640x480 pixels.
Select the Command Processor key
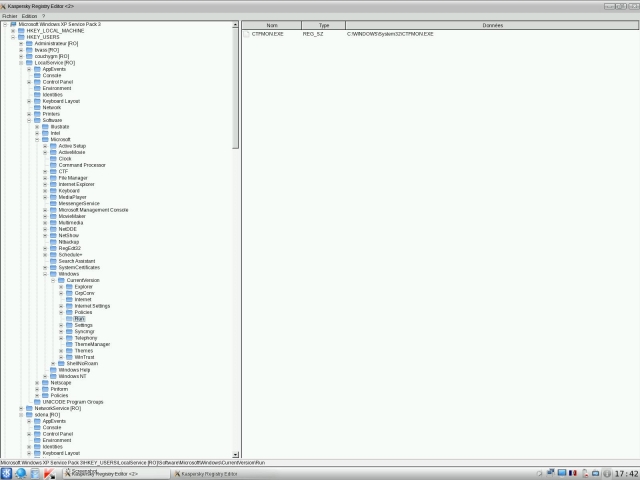(x=82, y=165)
